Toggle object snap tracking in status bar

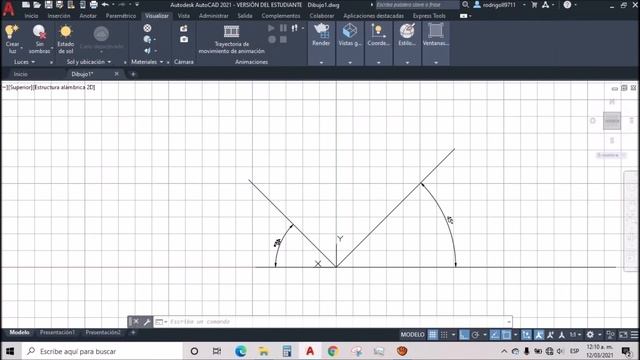495,335
